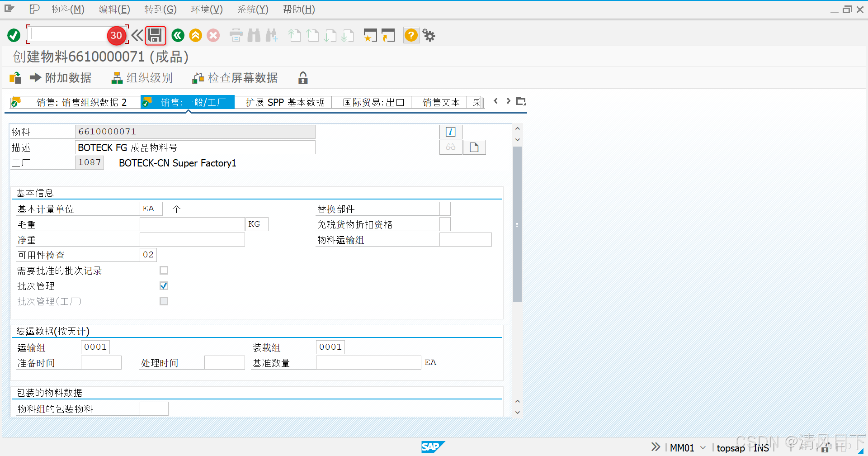The height and width of the screenshot is (456, 868).
Task: Open the tab list selector icon
Action: tap(521, 101)
